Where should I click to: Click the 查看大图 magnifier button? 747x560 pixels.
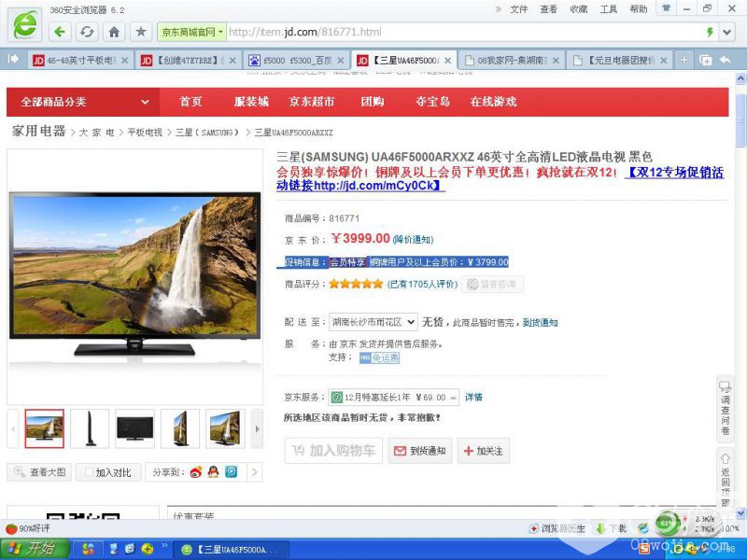(x=37, y=472)
